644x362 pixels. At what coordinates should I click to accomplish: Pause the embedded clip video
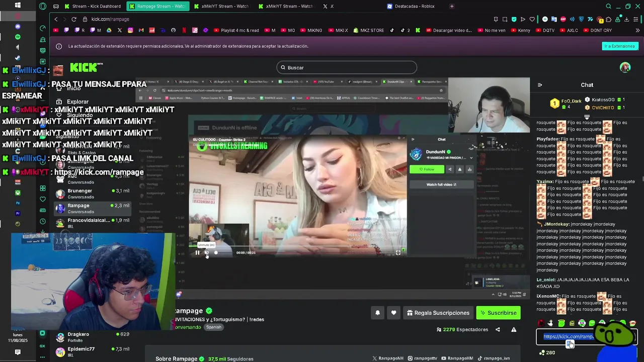pyautogui.click(x=197, y=252)
